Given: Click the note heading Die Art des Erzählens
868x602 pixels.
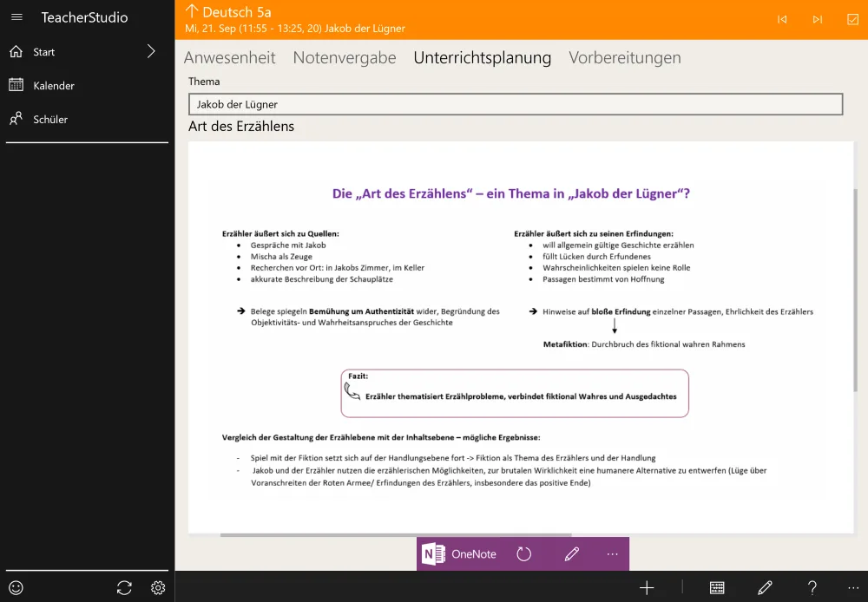Looking at the screenshot, I should (x=511, y=193).
